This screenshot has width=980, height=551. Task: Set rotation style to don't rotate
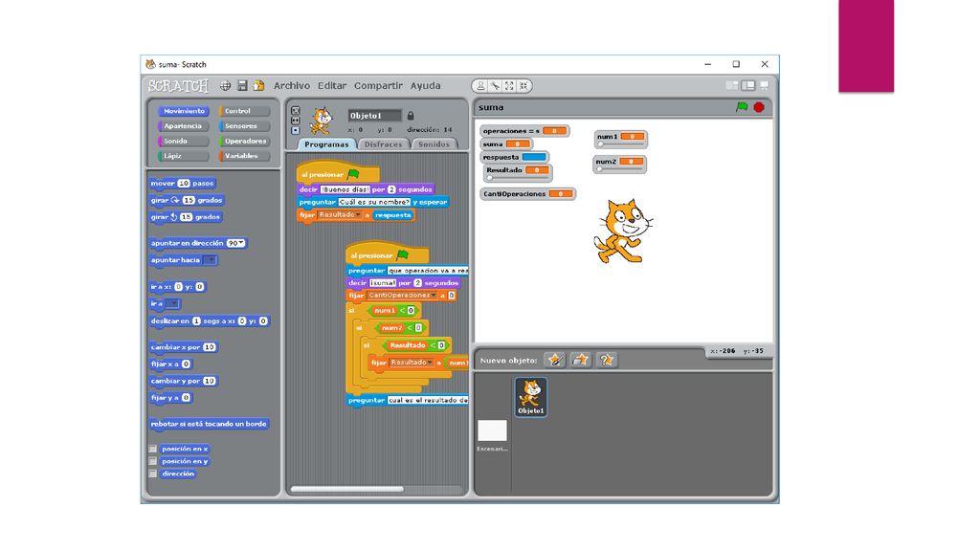pos(295,130)
